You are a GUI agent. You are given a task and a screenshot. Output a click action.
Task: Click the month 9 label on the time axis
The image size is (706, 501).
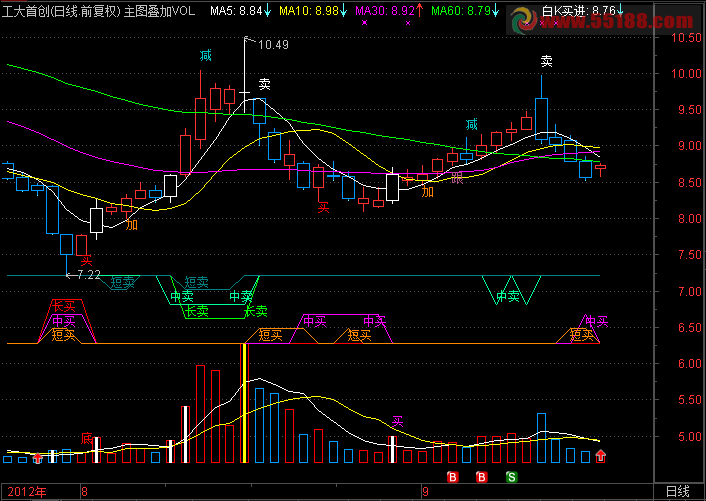click(425, 492)
